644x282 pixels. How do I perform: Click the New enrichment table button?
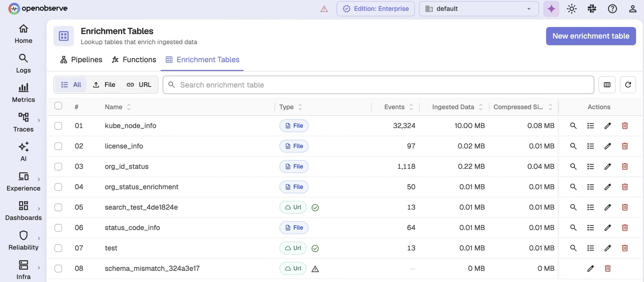click(591, 36)
